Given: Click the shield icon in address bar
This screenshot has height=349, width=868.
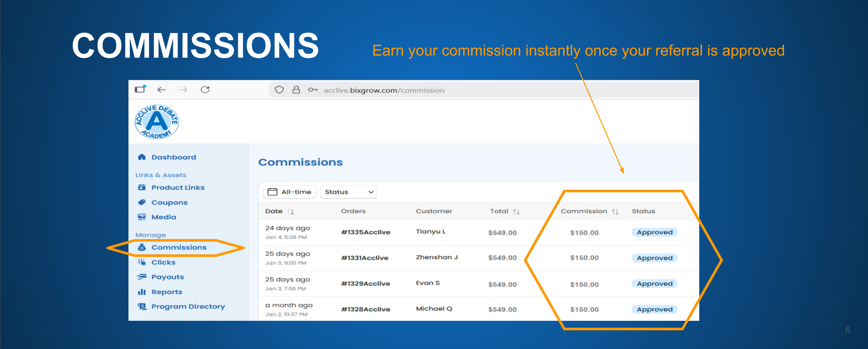Looking at the screenshot, I should click(279, 90).
